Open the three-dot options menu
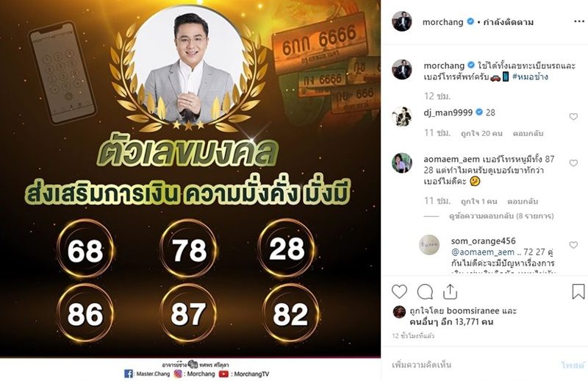 (579, 21)
